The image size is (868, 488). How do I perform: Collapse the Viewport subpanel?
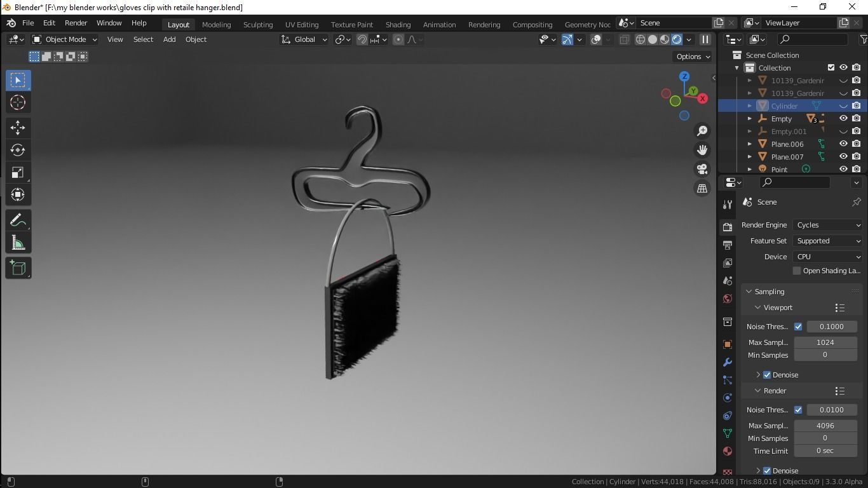point(758,308)
